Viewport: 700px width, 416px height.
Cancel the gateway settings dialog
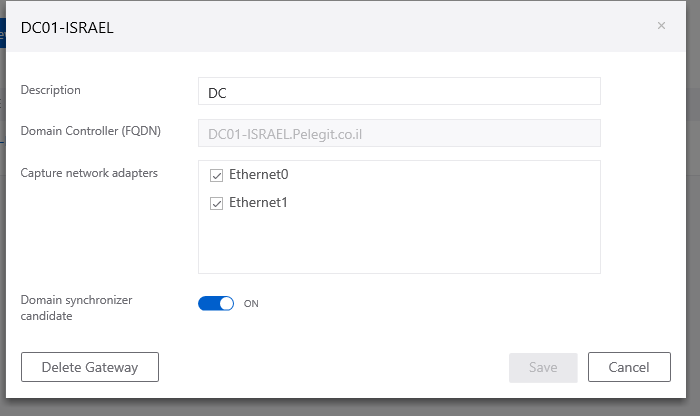(x=629, y=367)
